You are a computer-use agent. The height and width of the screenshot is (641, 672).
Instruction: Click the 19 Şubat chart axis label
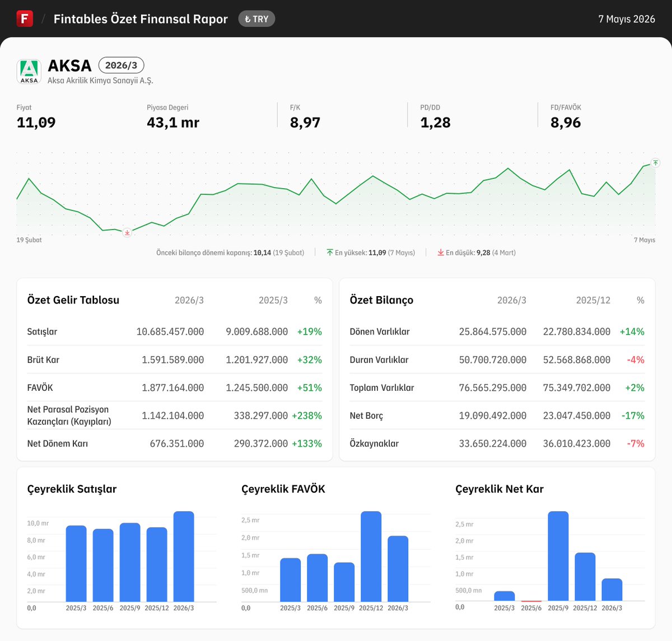tap(29, 240)
